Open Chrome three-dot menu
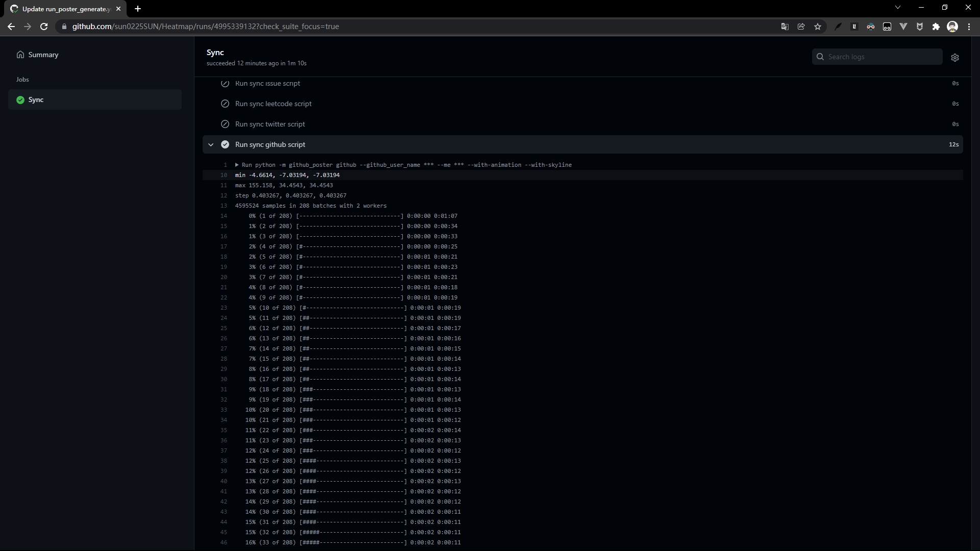Viewport: 980px width, 551px height. pyautogui.click(x=969, y=27)
